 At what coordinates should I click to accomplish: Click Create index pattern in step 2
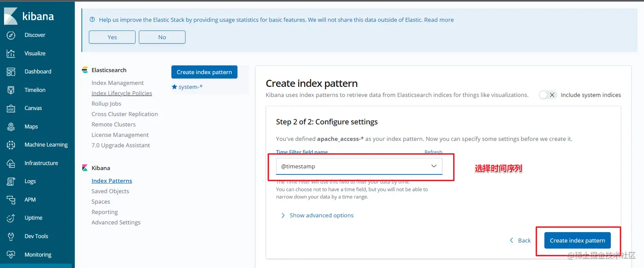(578, 240)
